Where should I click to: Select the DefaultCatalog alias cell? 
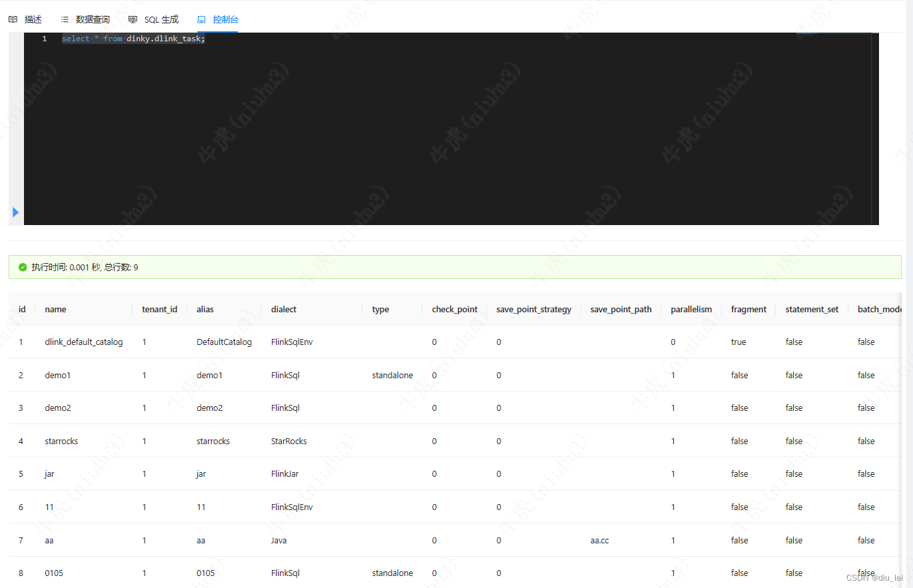click(224, 342)
